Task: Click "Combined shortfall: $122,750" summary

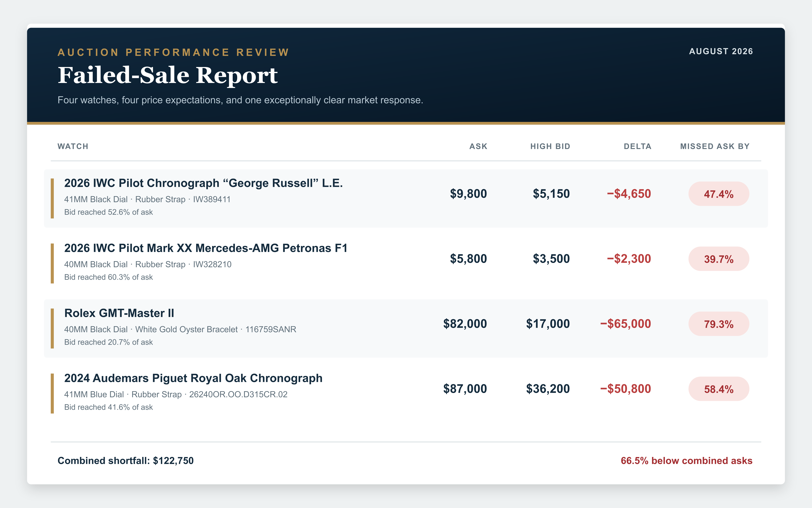Action: click(x=125, y=461)
